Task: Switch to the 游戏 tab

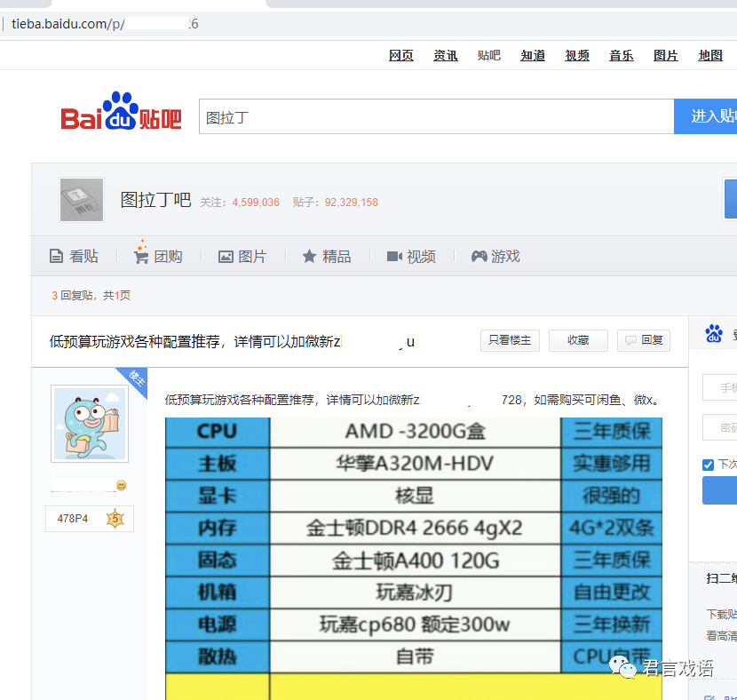Action: (x=495, y=256)
